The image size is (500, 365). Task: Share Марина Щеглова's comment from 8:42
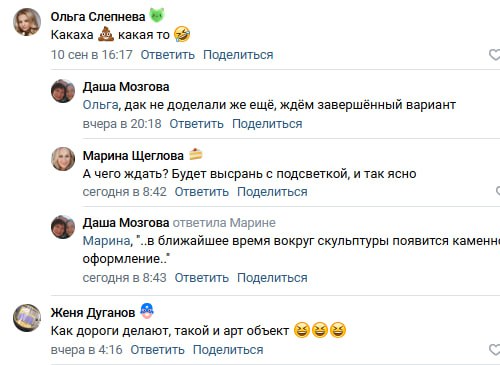pyautogui.click(x=272, y=192)
